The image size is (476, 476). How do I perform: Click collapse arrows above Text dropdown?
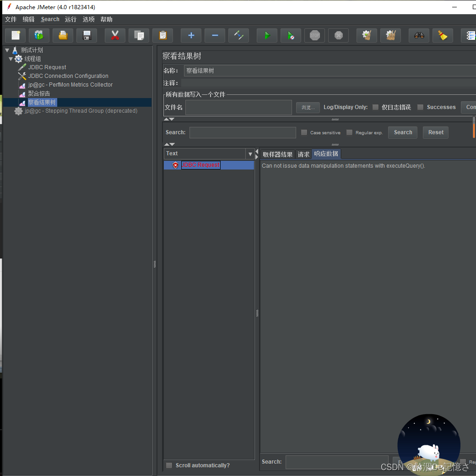pyautogui.click(x=169, y=144)
